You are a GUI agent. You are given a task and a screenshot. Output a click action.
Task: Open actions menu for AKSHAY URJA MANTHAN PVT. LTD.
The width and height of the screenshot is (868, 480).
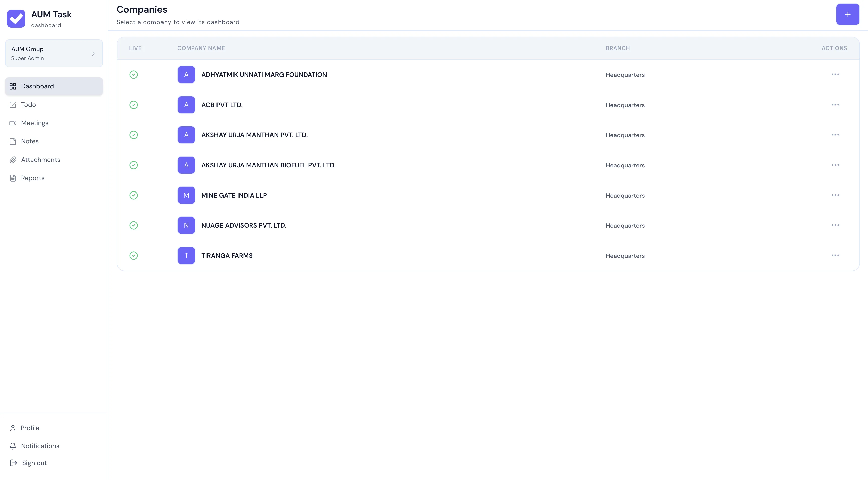tap(835, 135)
